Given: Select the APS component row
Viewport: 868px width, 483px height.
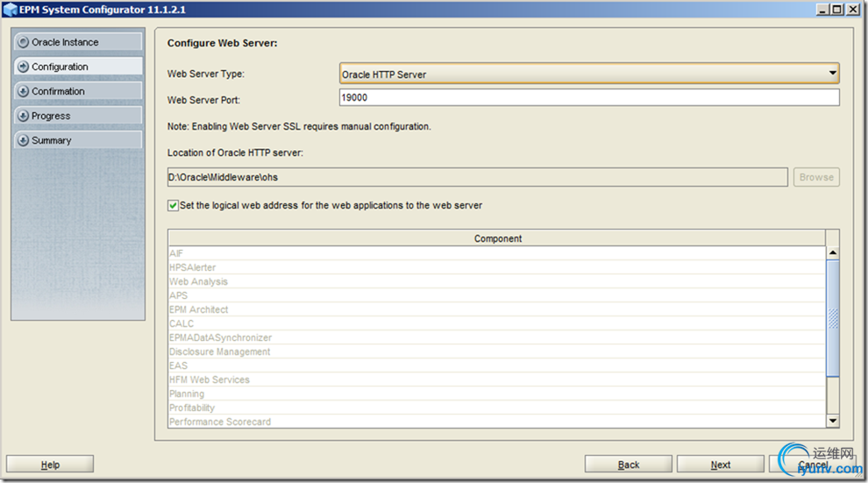Looking at the screenshot, I should pyautogui.click(x=496, y=295).
